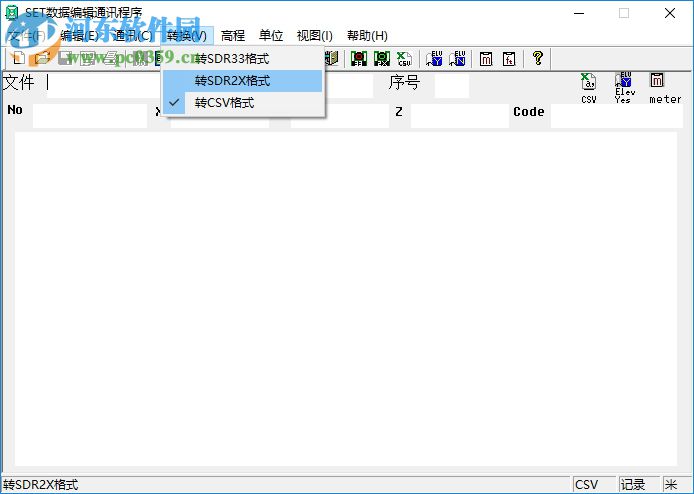Click the 米 status bar panel
The width and height of the screenshot is (694, 494).
click(x=677, y=485)
